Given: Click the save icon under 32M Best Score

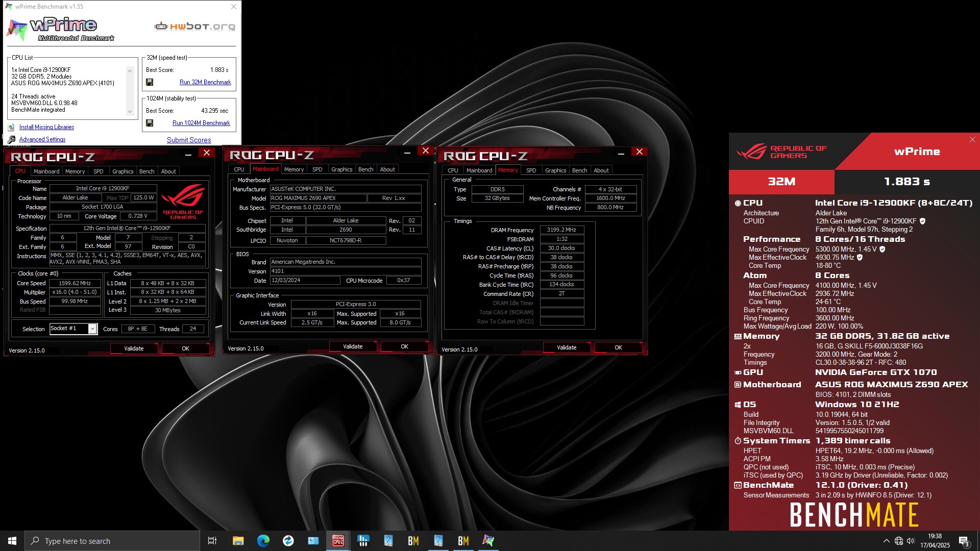Looking at the screenshot, I should [150, 82].
